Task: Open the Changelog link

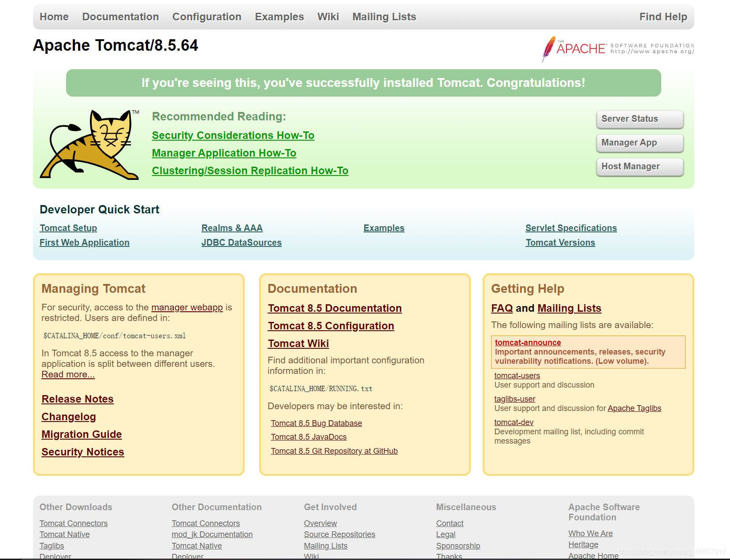Action: point(69,417)
